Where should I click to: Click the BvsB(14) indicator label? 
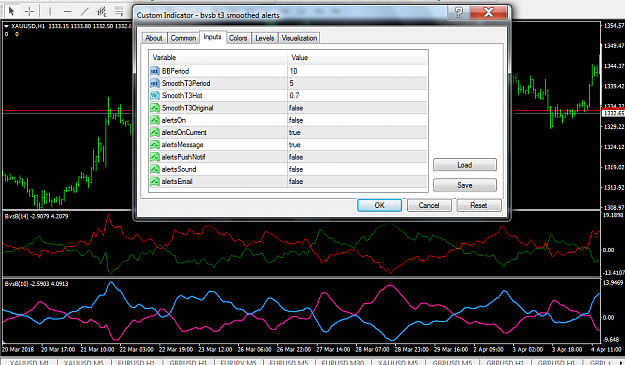pyautogui.click(x=37, y=216)
